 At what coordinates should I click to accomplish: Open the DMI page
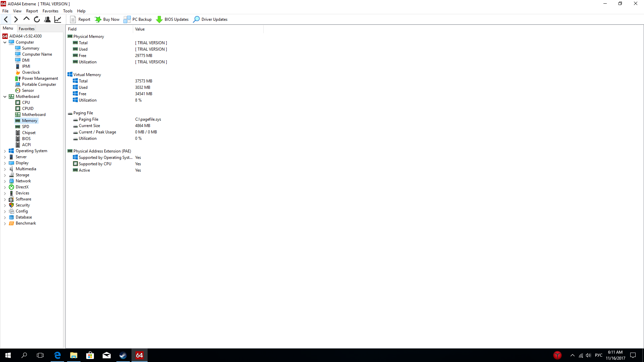[26, 60]
